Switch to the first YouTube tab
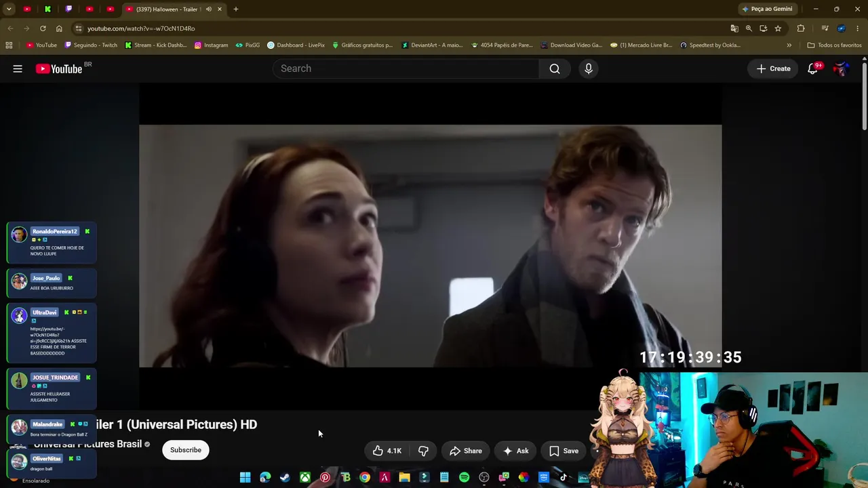Viewport: 868px width, 488px height. (26, 9)
